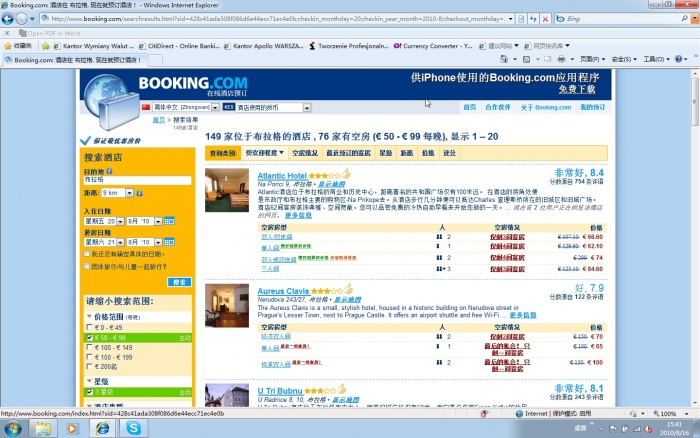Click the destination text input field
700x438 pixels.
(137, 180)
